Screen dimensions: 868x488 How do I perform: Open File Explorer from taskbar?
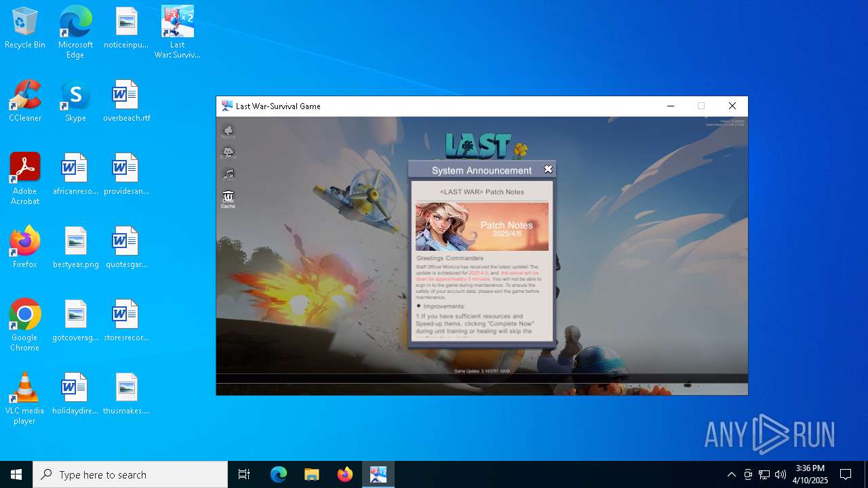311,474
